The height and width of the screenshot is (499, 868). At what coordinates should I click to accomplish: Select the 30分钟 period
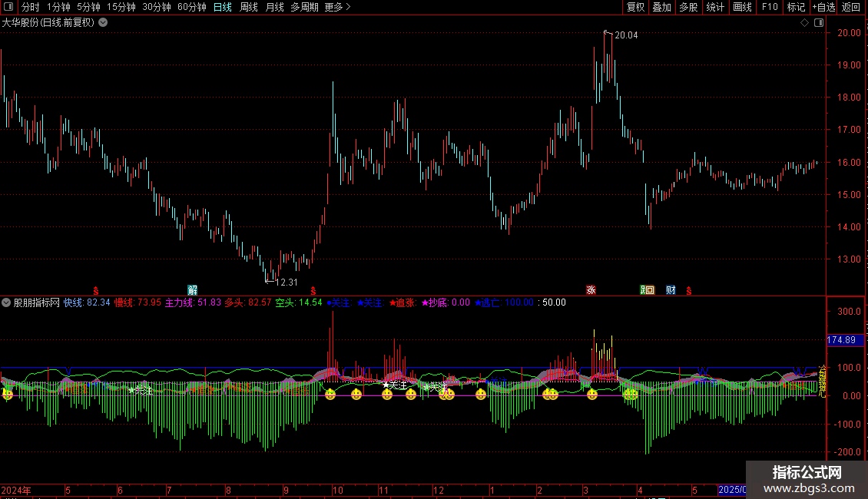coord(156,7)
